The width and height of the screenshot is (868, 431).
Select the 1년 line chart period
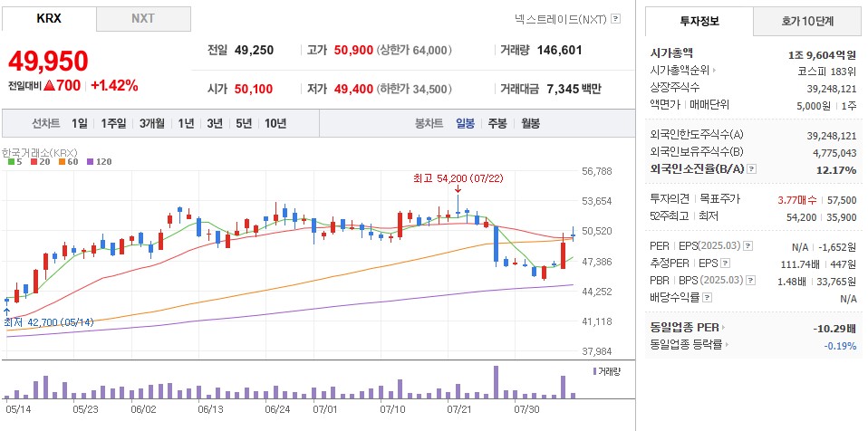(186, 123)
